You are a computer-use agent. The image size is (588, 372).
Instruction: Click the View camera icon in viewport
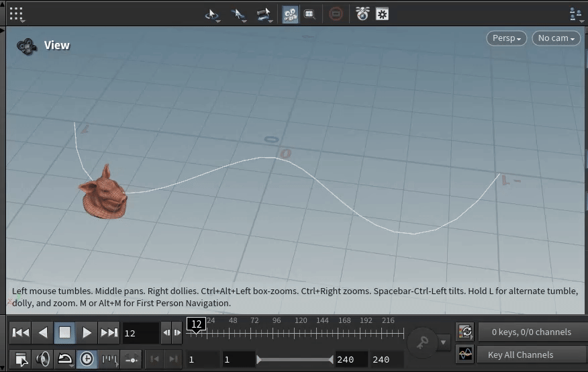click(26, 46)
